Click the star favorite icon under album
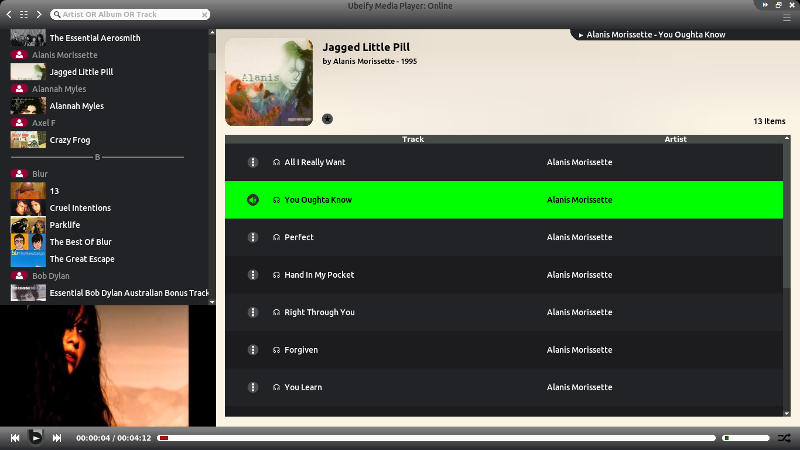800x450 pixels. [x=328, y=119]
